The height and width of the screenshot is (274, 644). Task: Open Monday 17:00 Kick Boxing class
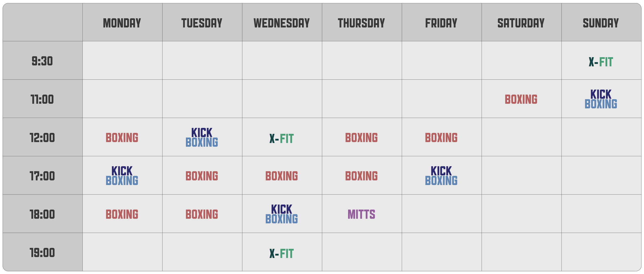[122, 176]
